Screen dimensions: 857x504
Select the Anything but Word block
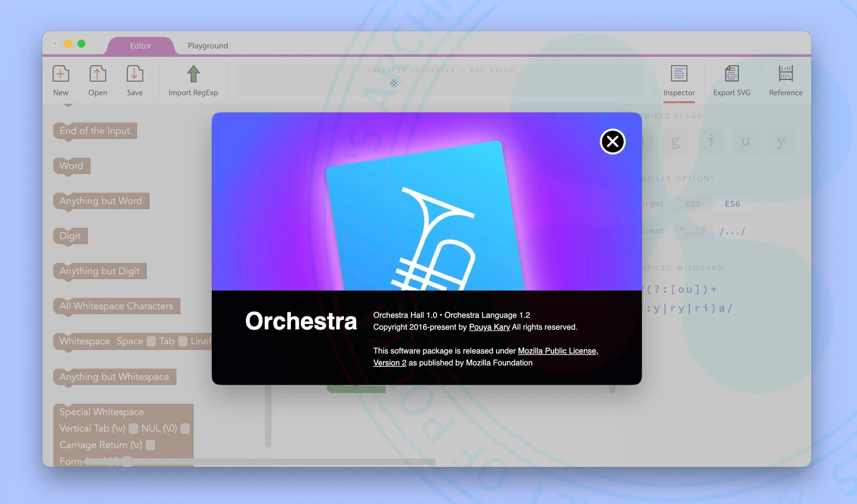click(x=101, y=201)
